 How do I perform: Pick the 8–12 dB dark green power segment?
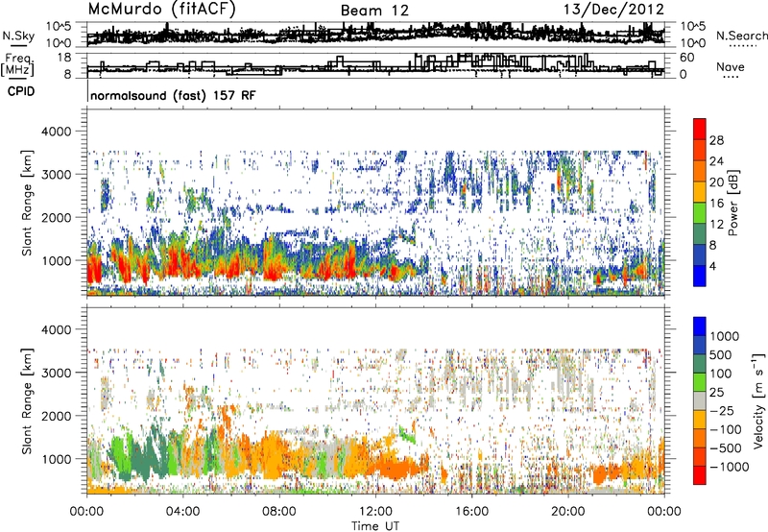[700, 234]
